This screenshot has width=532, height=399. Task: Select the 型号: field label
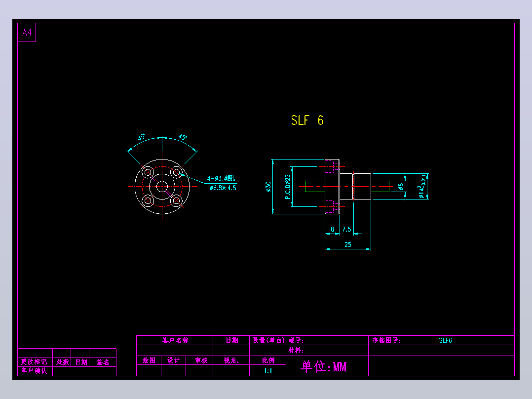[296, 340]
